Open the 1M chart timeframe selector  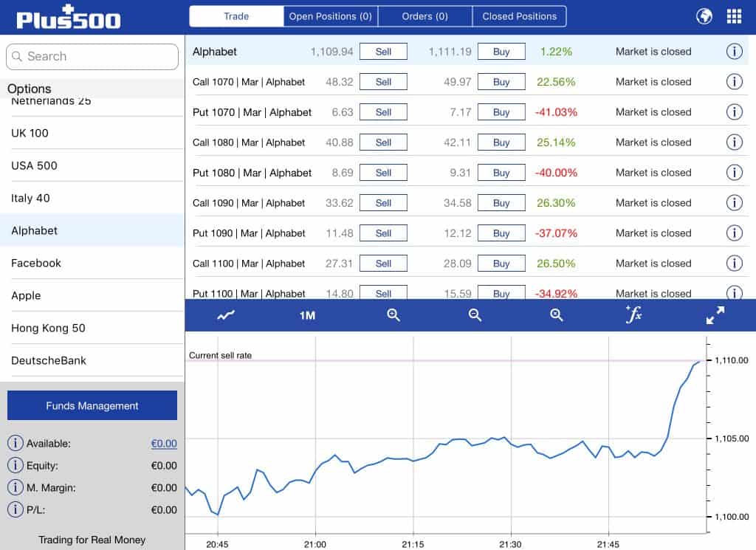click(307, 315)
